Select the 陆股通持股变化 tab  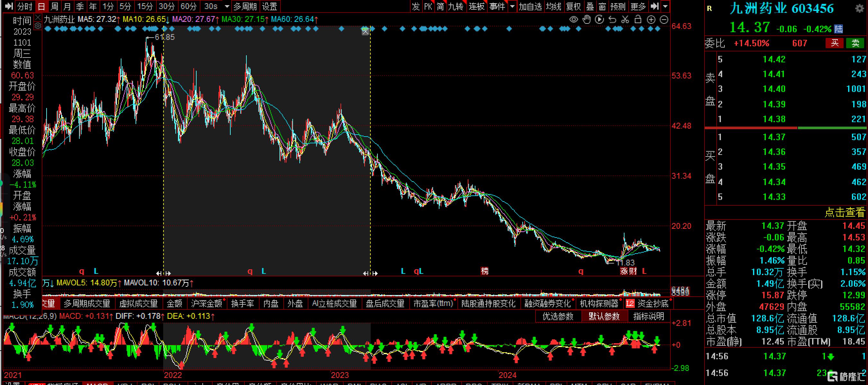(x=488, y=304)
